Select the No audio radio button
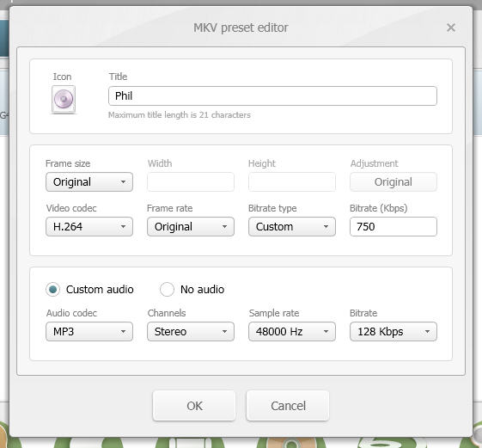Screen dimensions: 482x448 [x=167, y=290]
